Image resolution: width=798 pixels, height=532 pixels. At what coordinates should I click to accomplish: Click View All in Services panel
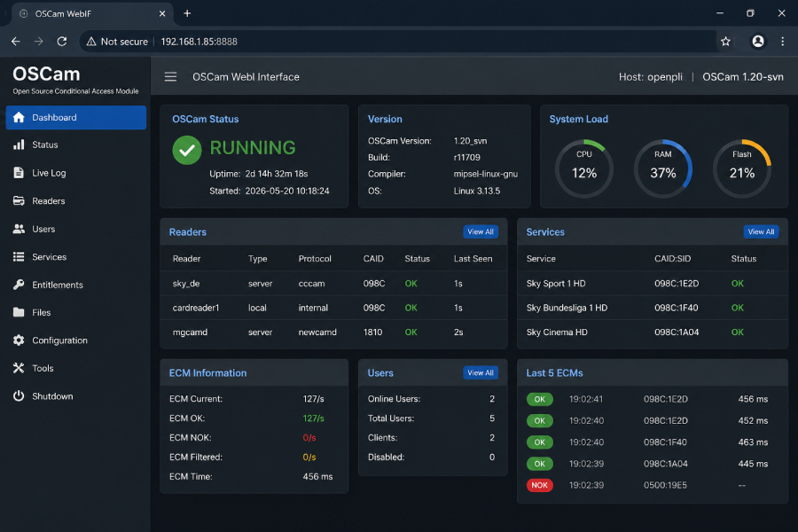761,231
